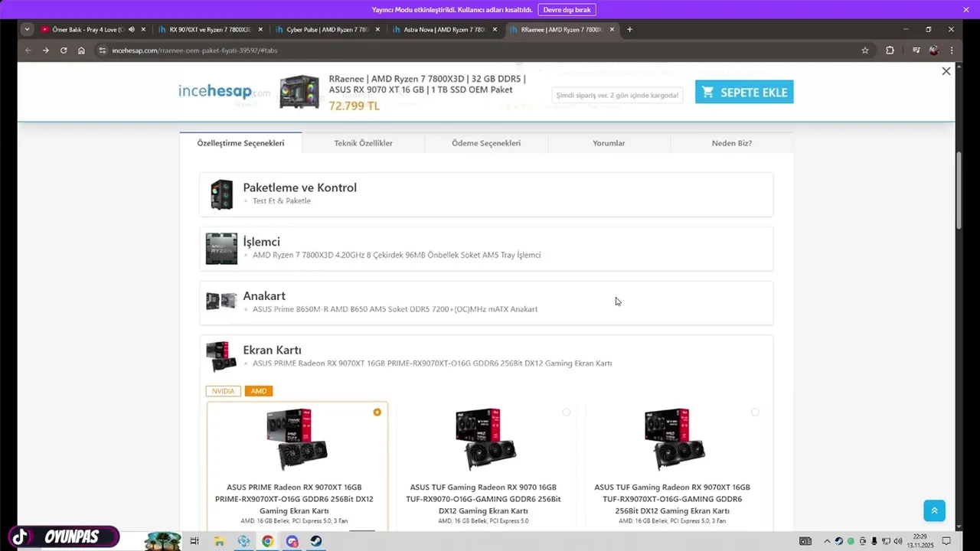
Task: Open the Özelleştirme Seçenekleri tab
Action: coord(240,143)
